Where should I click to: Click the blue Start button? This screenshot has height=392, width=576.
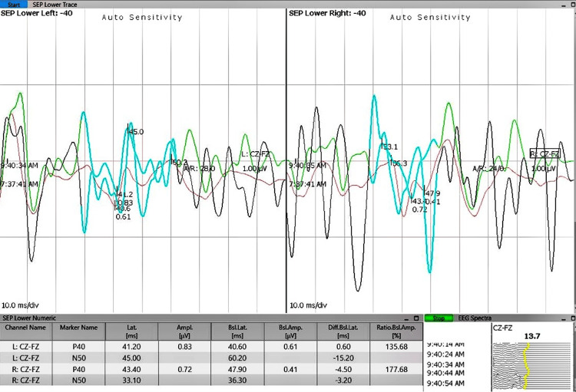pyautogui.click(x=14, y=5)
